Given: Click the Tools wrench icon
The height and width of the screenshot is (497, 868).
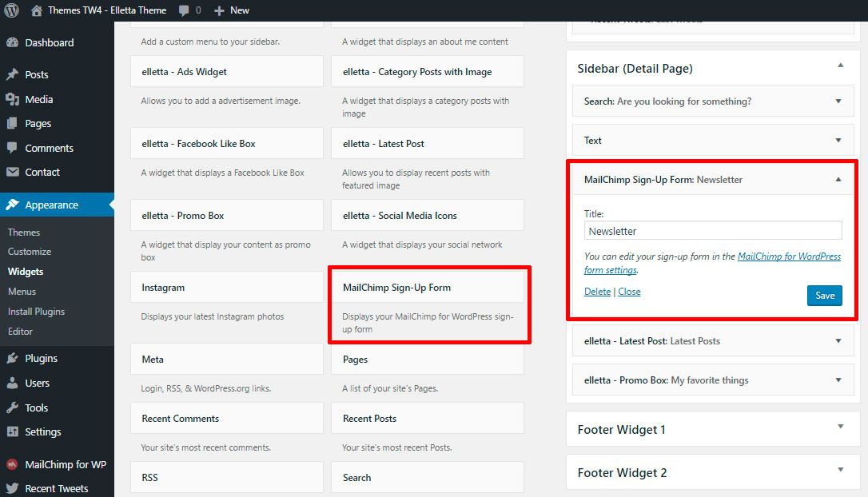Looking at the screenshot, I should pyautogui.click(x=12, y=408).
